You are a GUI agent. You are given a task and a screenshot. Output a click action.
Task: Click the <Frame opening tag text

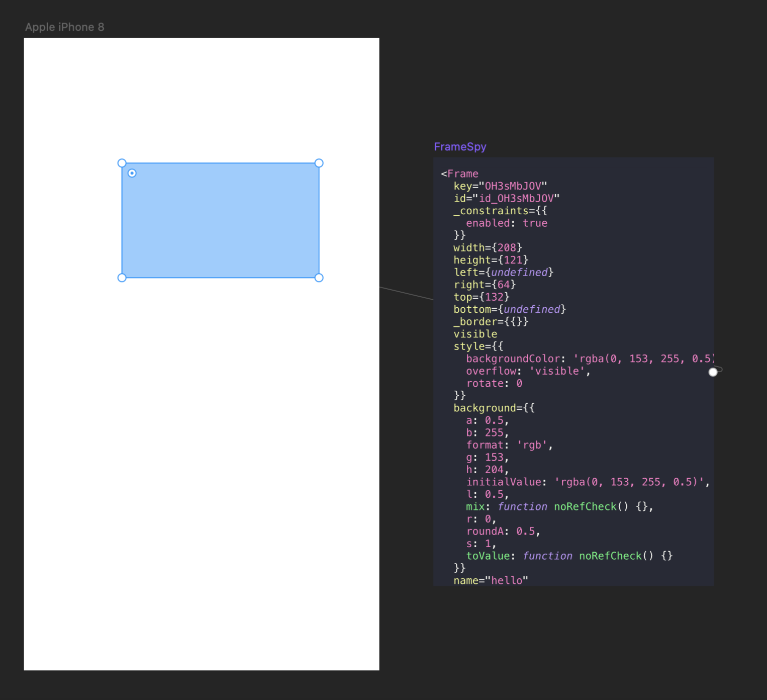pos(459,174)
